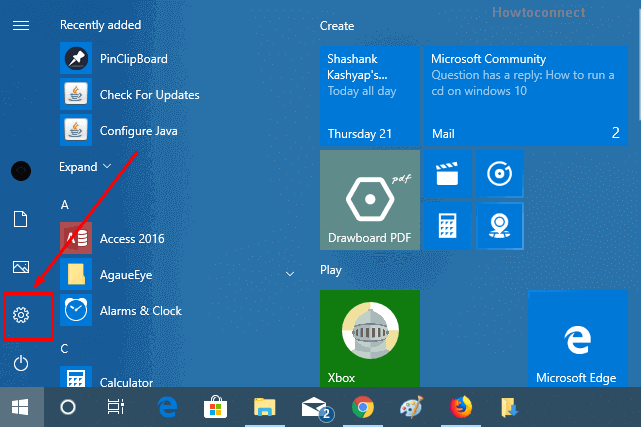Screen dimensions: 641x427
Task: Open Mail app on taskbar
Action: [316, 408]
